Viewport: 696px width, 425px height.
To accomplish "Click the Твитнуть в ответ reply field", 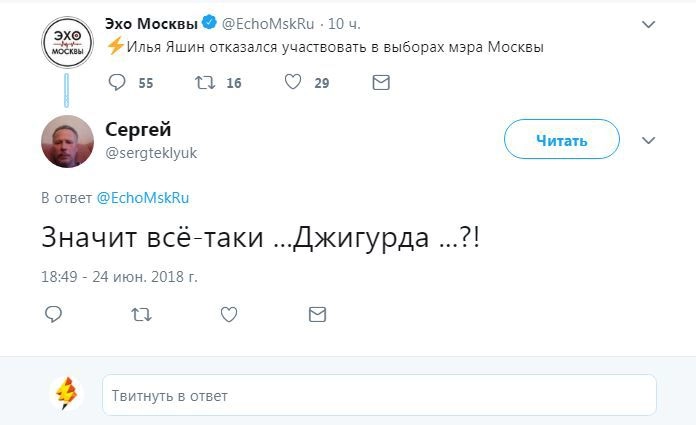I will pos(379,395).
